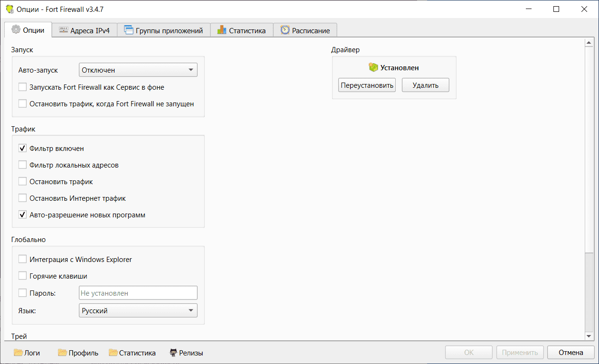This screenshot has width=599, height=364.
Task: Open the Расписание tab
Action: coord(305,30)
